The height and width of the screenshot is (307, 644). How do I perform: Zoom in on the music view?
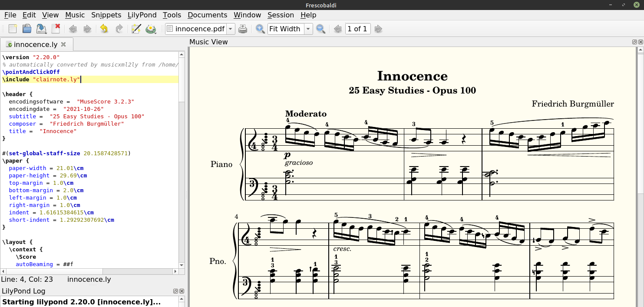click(x=260, y=29)
